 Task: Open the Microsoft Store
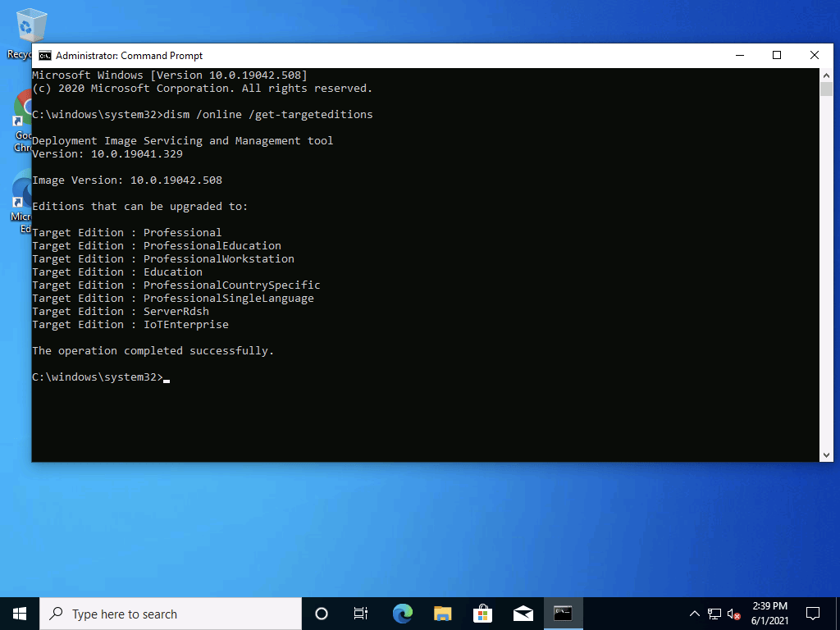point(482,613)
